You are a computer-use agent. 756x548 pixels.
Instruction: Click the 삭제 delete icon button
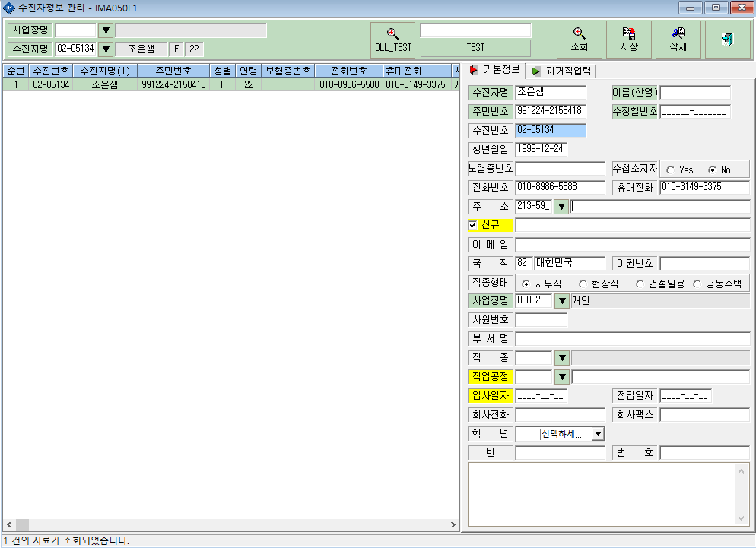[678, 40]
